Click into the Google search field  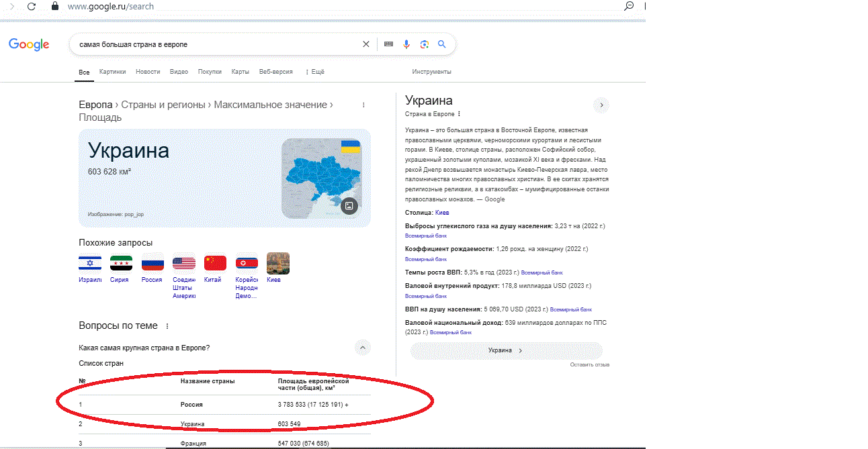(x=215, y=44)
